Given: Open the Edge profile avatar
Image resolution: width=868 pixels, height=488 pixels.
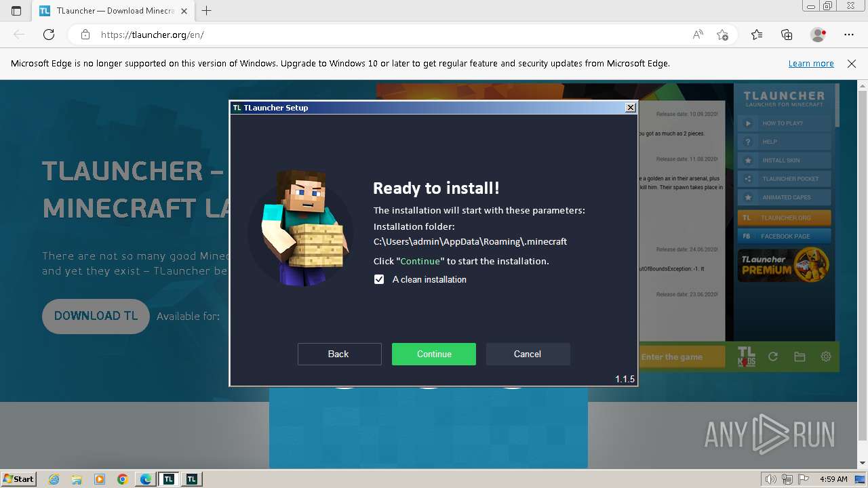Looking at the screenshot, I should [818, 35].
